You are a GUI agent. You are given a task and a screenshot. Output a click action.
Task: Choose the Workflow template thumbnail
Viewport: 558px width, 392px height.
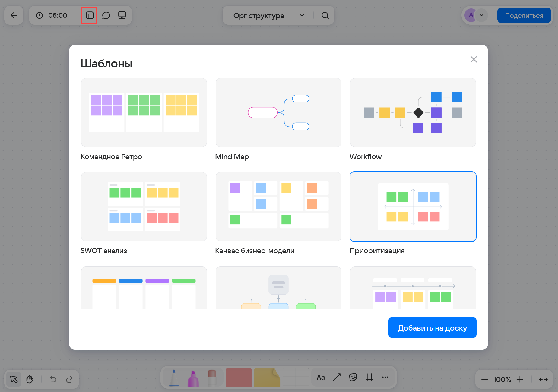[x=413, y=113]
